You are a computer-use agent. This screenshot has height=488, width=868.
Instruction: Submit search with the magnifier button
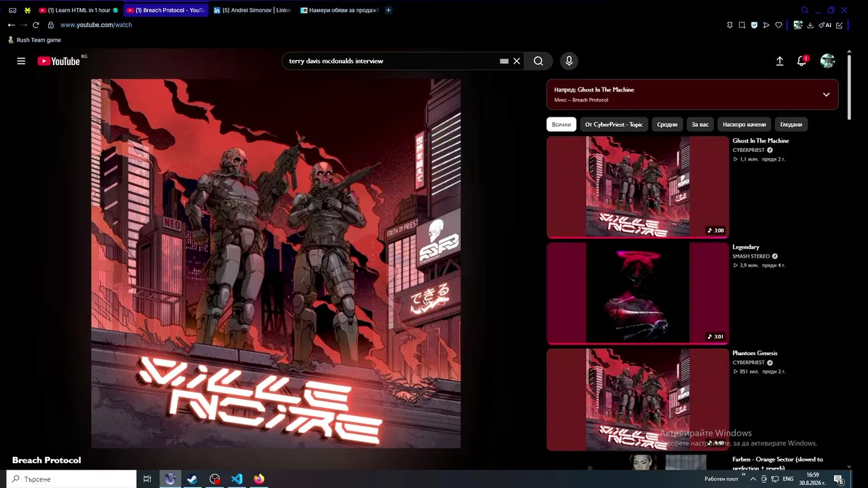coord(538,61)
